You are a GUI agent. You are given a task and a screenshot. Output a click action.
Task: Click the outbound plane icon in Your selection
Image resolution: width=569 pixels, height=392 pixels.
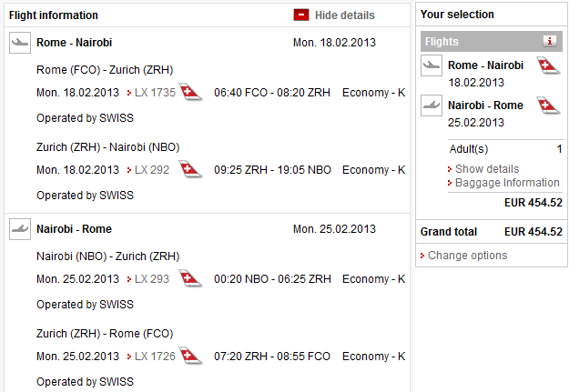[432, 65]
